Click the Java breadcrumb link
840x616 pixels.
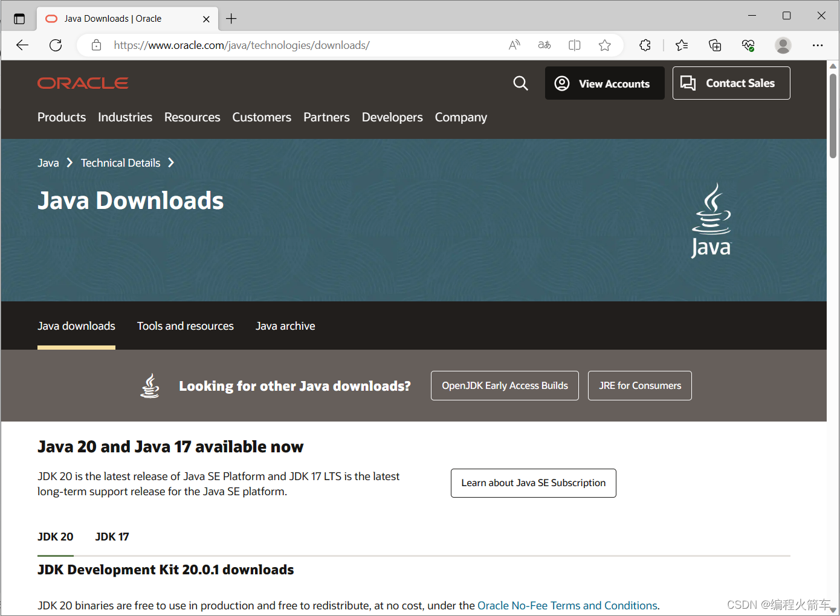[48, 163]
